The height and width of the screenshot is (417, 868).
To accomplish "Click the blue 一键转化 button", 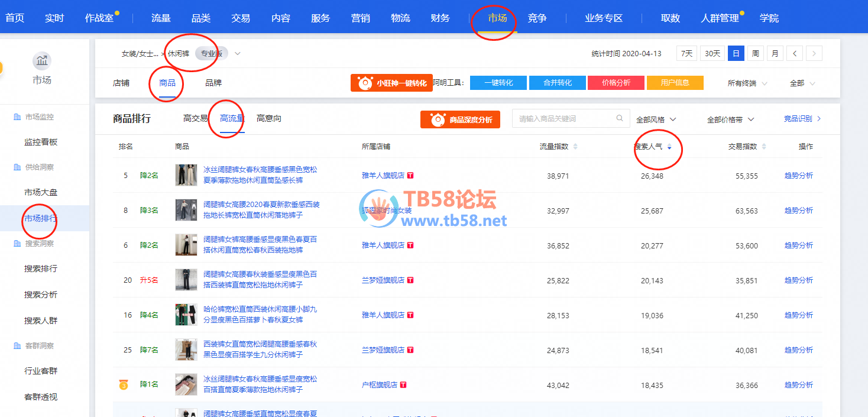I will pos(498,83).
